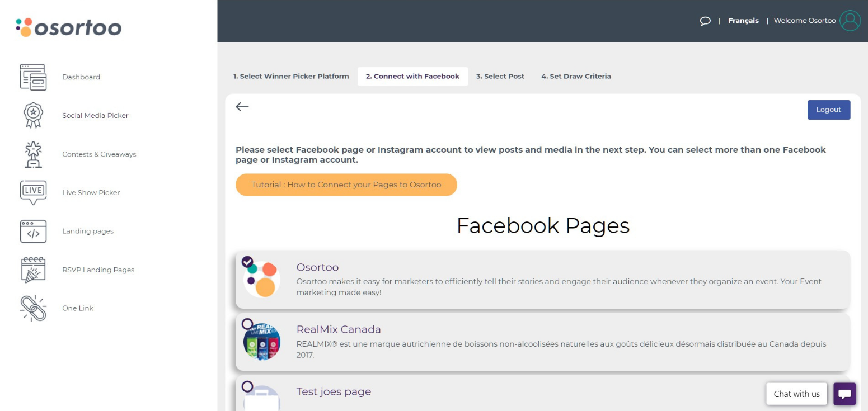Click the RSVP Landing Pages calendar icon

[34, 270]
